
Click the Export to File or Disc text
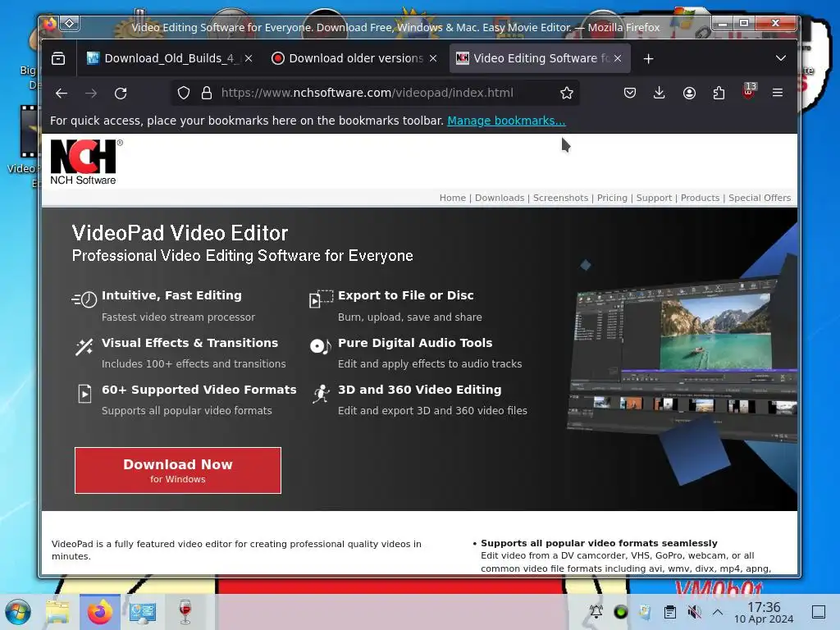click(x=405, y=295)
